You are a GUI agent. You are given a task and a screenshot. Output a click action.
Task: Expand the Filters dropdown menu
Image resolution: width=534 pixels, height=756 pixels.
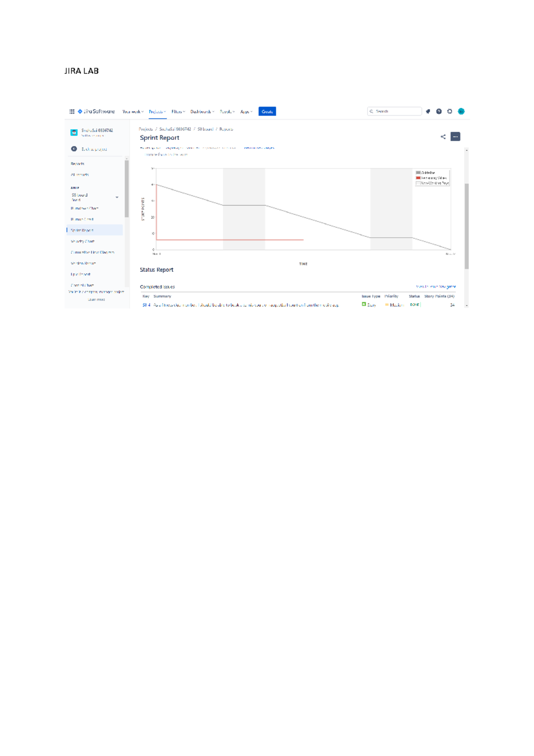click(x=178, y=112)
